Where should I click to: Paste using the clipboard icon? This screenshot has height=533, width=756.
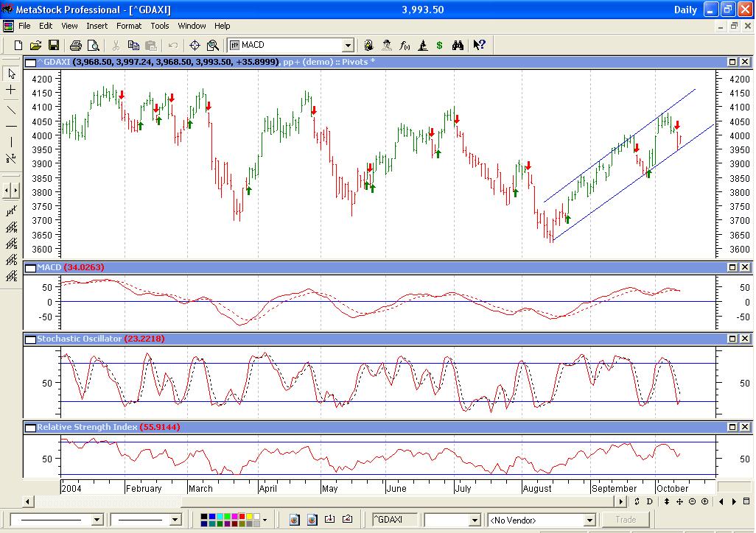[x=151, y=46]
